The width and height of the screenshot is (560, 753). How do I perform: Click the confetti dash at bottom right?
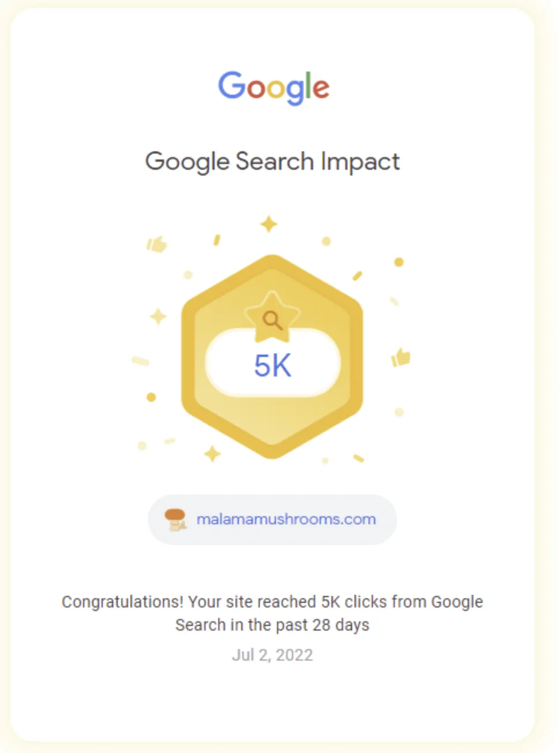(x=359, y=458)
